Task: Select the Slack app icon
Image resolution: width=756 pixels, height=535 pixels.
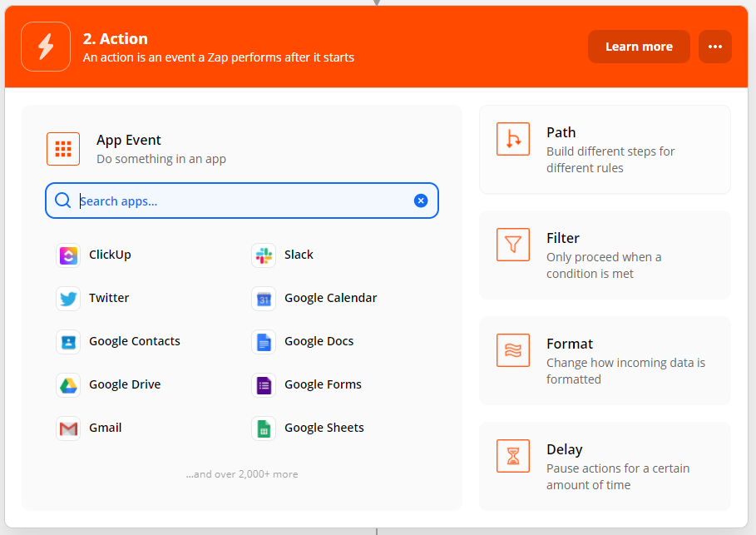Action: click(264, 255)
